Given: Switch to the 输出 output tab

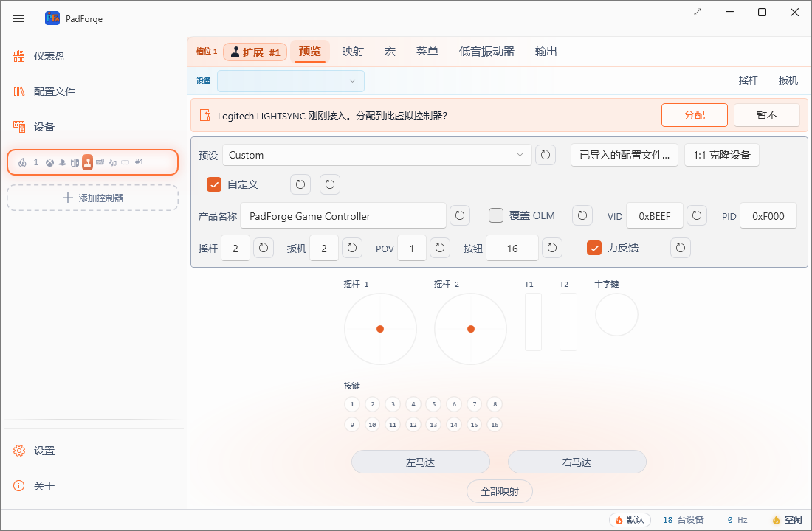Looking at the screenshot, I should 546,51.
